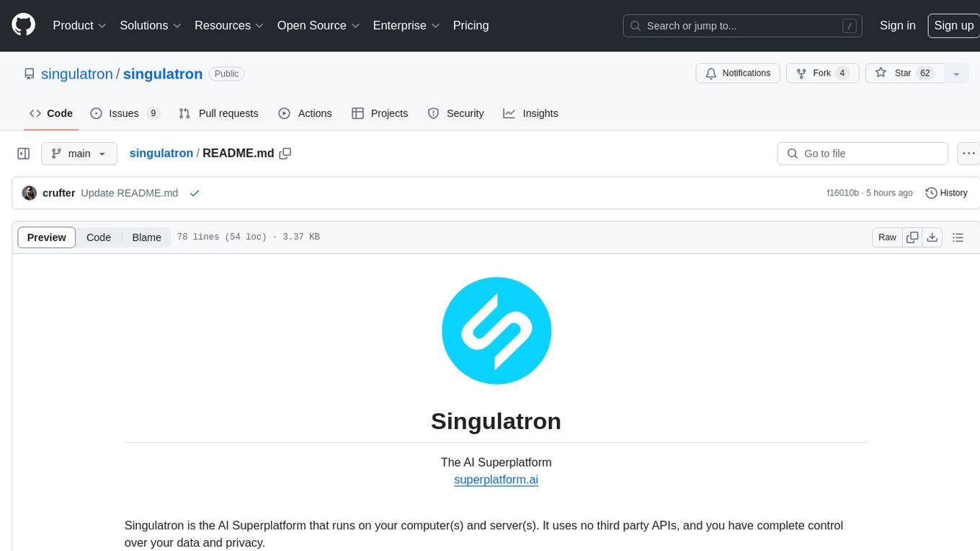Open the Update README.md commit message

130,193
